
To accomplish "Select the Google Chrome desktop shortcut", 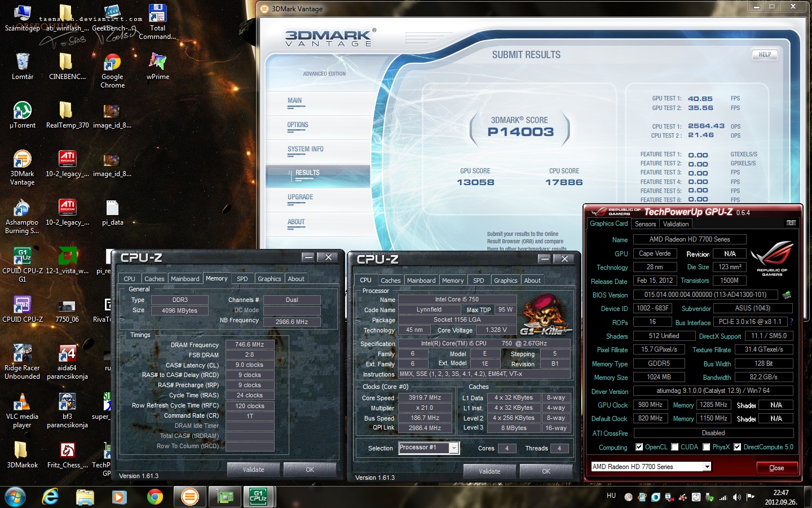I will click(x=112, y=71).
